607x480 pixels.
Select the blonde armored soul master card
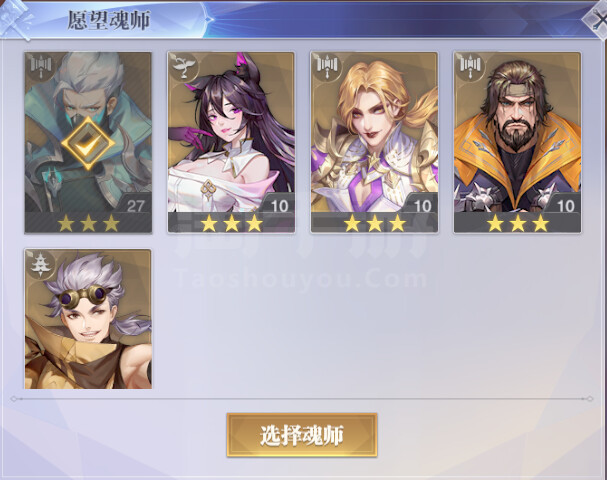point(374,143)
